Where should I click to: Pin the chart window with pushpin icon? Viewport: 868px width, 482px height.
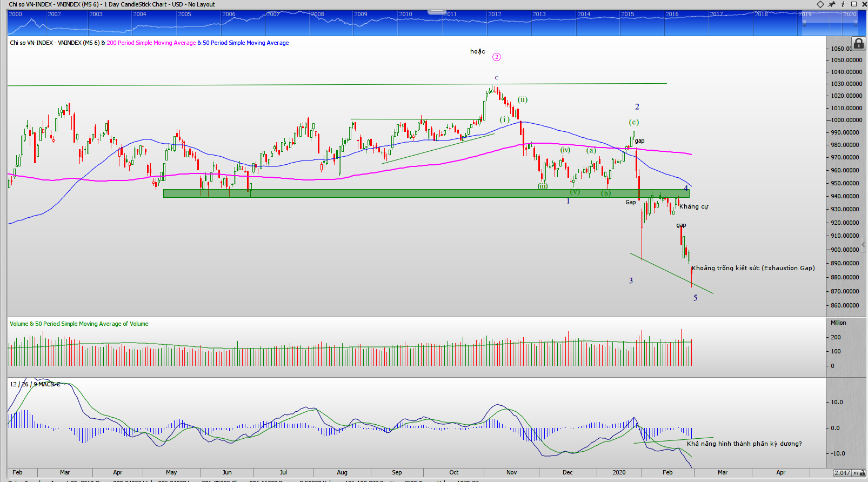pos(831,4)
